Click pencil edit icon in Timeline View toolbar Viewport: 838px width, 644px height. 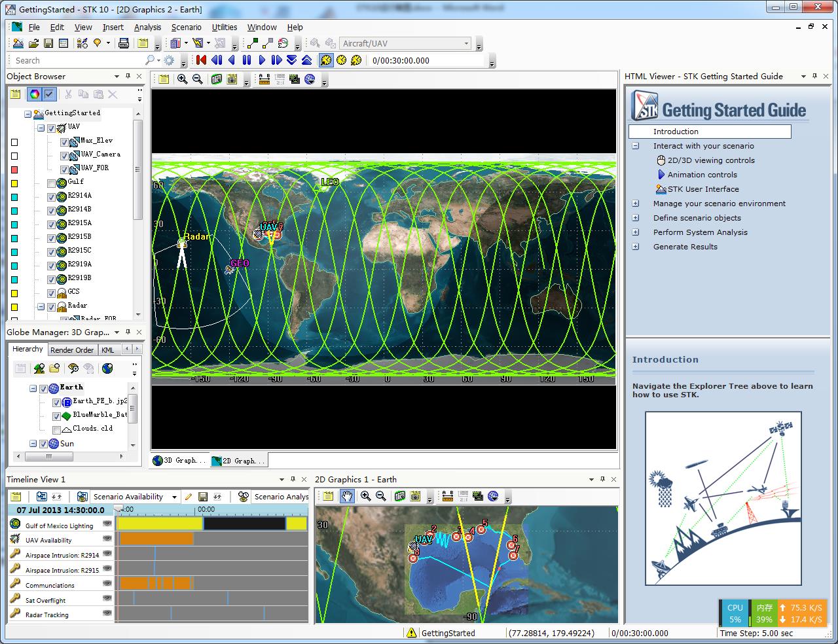[x=188, y=497]
